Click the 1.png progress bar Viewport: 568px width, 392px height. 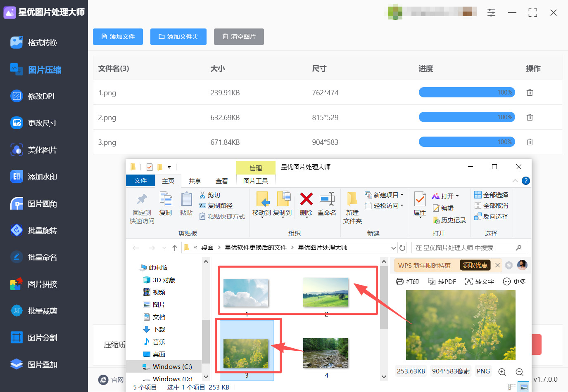point(468,92)
